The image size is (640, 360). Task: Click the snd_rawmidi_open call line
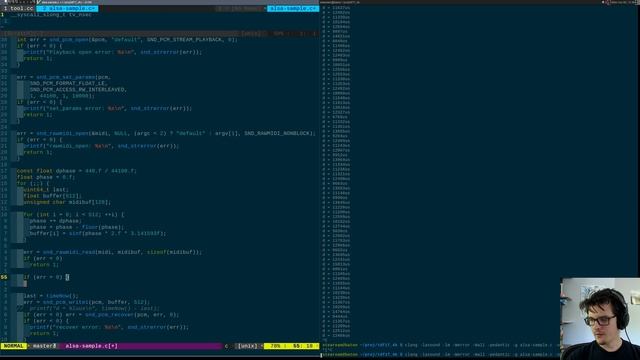(166, 133)
